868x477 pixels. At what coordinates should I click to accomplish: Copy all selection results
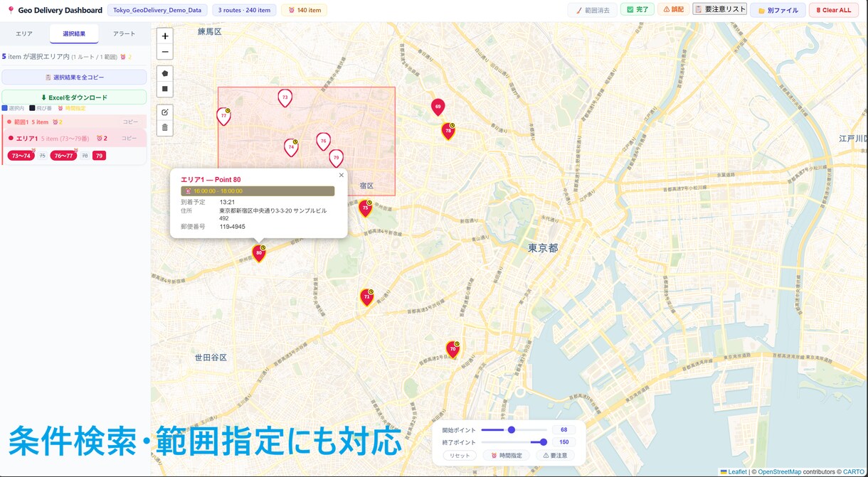pos(74,77)
